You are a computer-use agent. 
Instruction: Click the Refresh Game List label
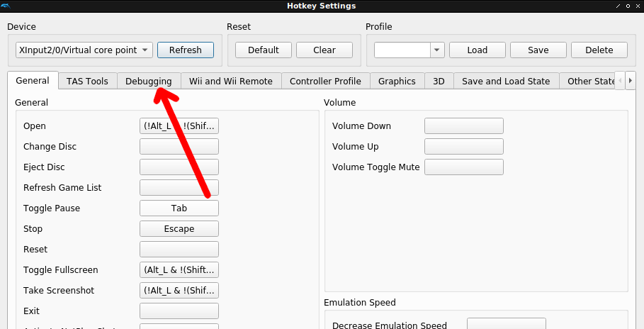[62, 187]
